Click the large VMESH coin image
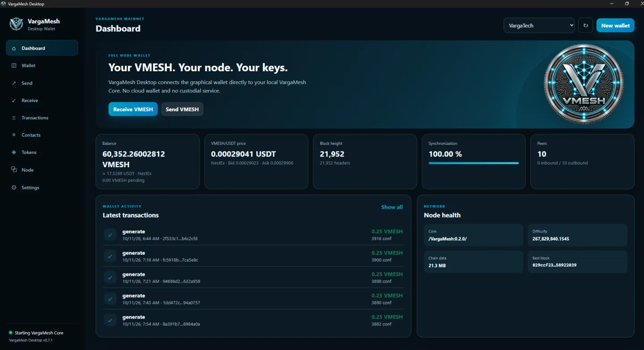 [584, 84]
